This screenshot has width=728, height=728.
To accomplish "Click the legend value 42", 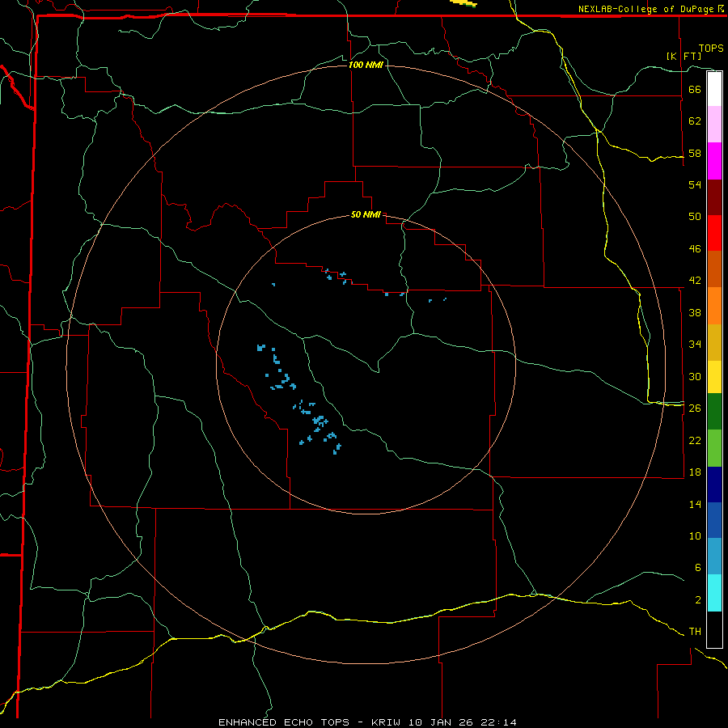I will click(x=695, y=281).
